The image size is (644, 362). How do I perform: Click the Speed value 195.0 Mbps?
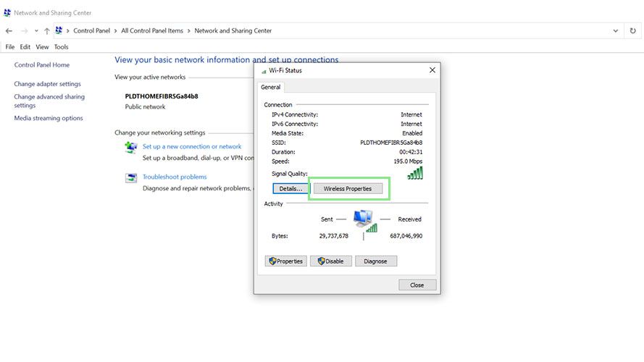[408, 161]
